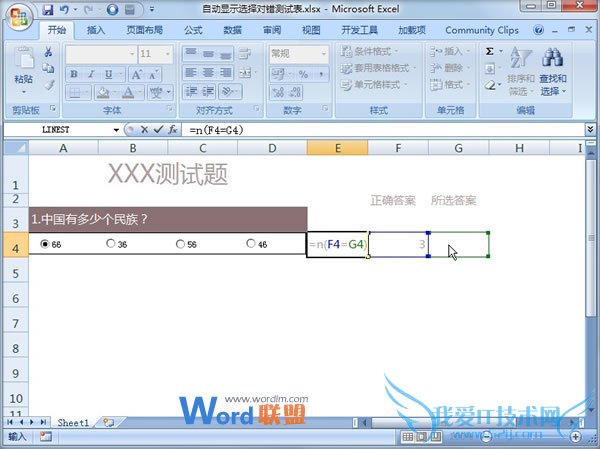Select the 66 radio option
This screenshot has width=600, height=449.
point(45,243)
